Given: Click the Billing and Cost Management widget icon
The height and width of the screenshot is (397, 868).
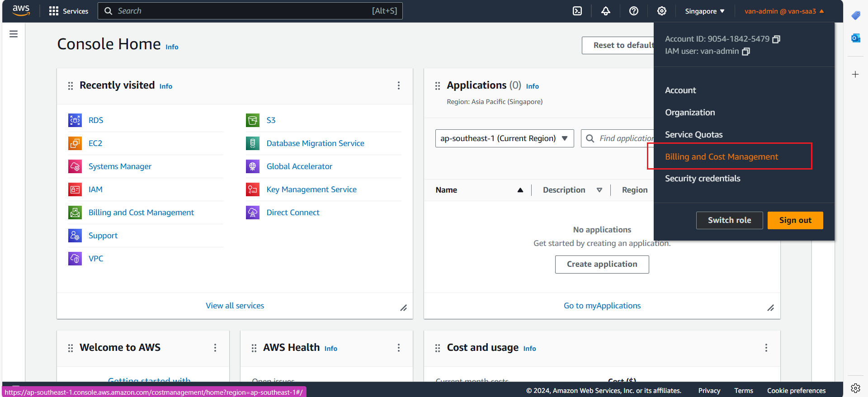Looking at the screenshot, I should [x=75, y=213].
